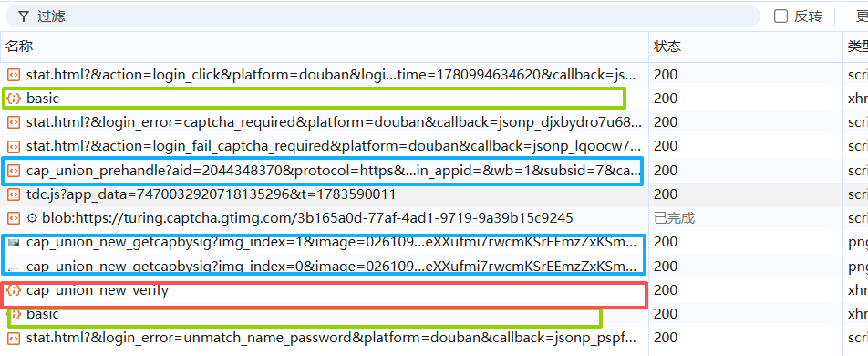
Task: Enable the 反转 invert checkbox
Action: pos(780,16)
